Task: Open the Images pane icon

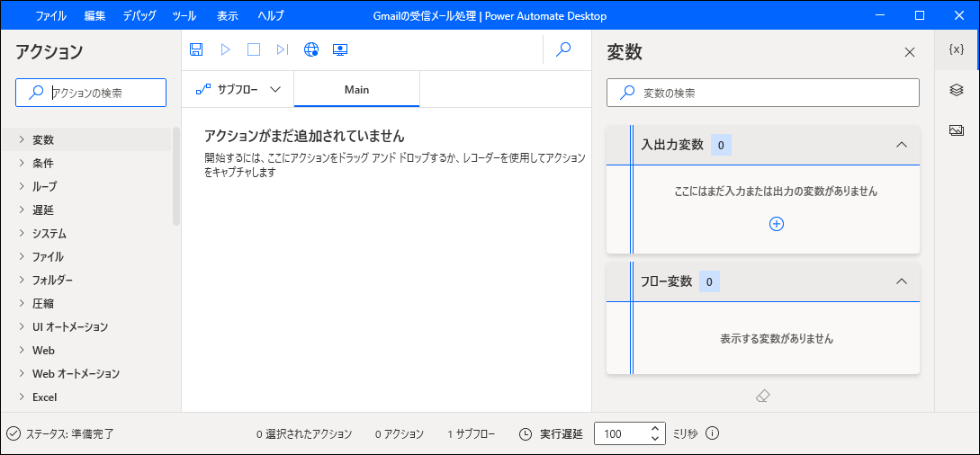Action: pyautogui.click(x=957, y=130)
